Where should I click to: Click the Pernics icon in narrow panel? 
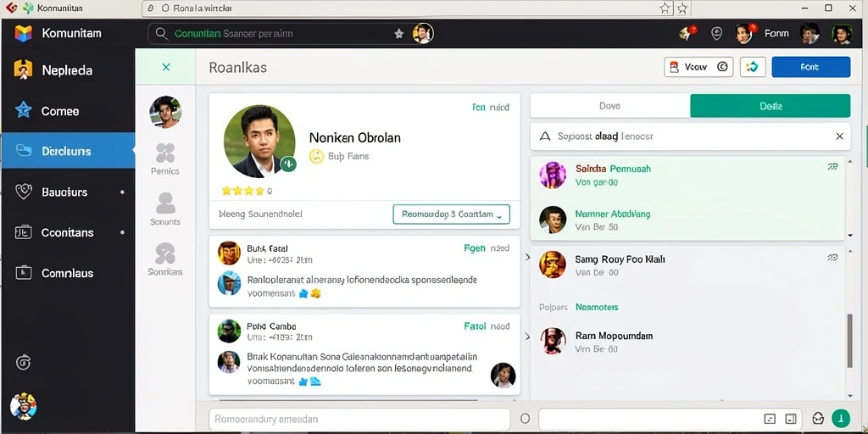165,153
